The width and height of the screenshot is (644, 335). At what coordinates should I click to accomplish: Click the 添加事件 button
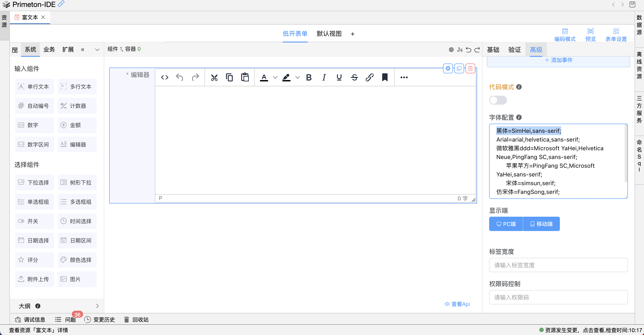click(558, 60)
